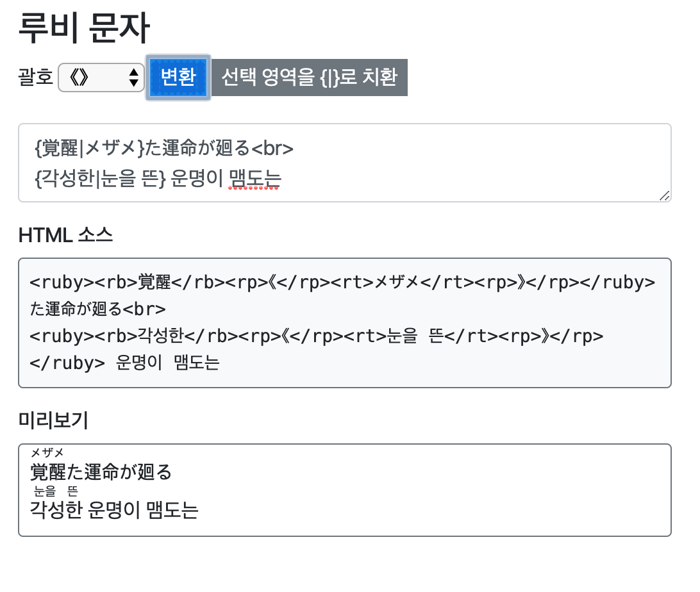Screen dimensions: 700x592
Task: Click {각성한|눈을 뜬} in the textarea's second line
Action: tap(101, 180)
